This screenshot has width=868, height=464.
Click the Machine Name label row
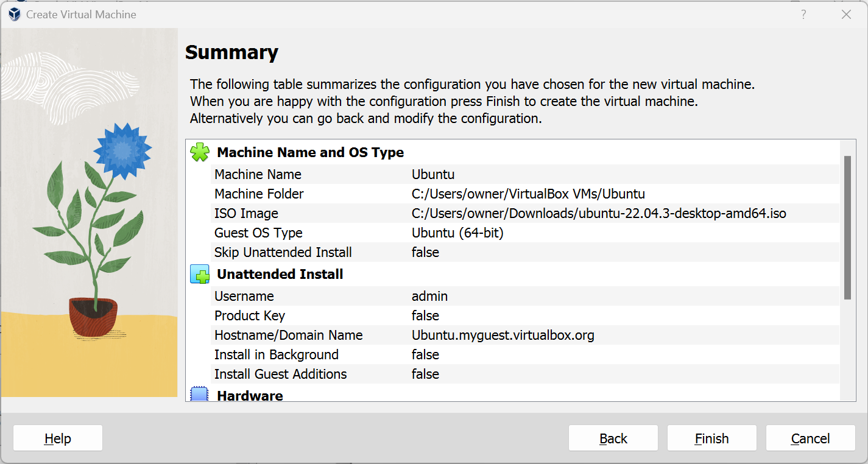[x=258, y=174]
